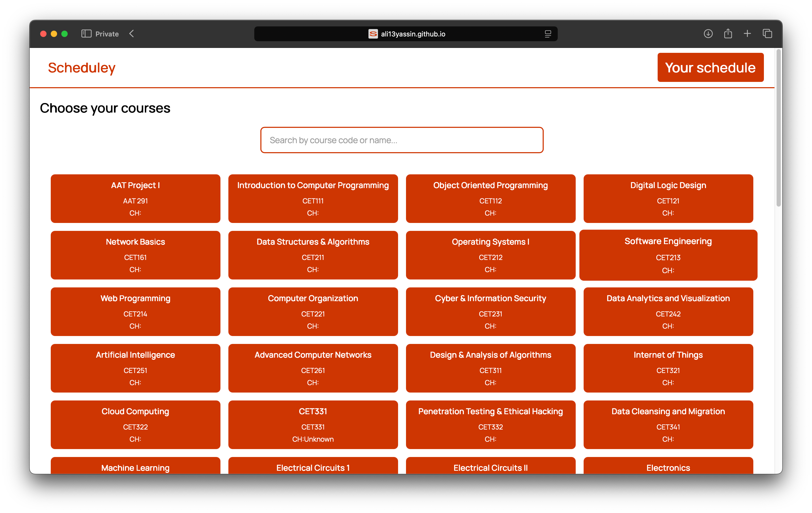The height and width of the screenshot is (513, 812).
Task: Select Introduction to Computer Programming card
Action: [313, 198]
